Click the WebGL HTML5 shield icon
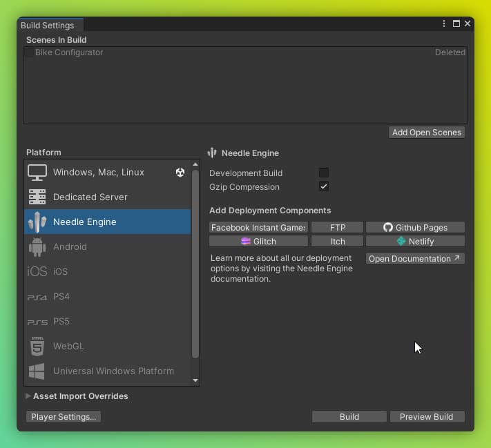This screenshot has height=448, width=491. pos(37,347)
